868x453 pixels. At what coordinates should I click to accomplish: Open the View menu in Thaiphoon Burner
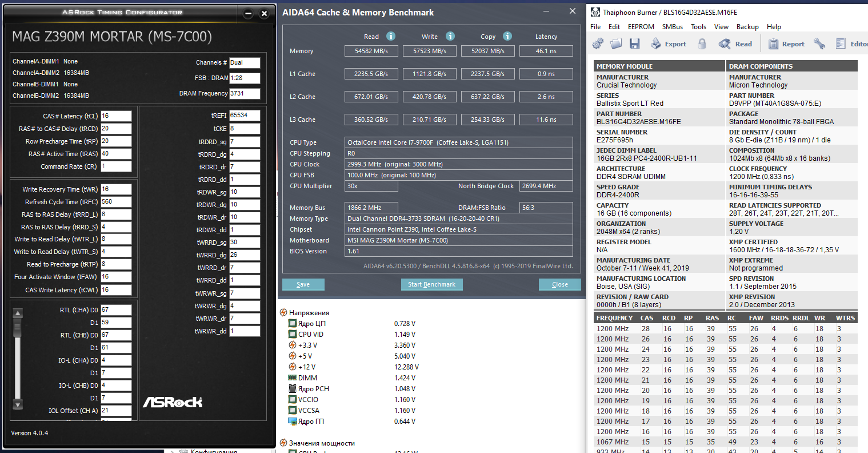[x=721, y=27]
